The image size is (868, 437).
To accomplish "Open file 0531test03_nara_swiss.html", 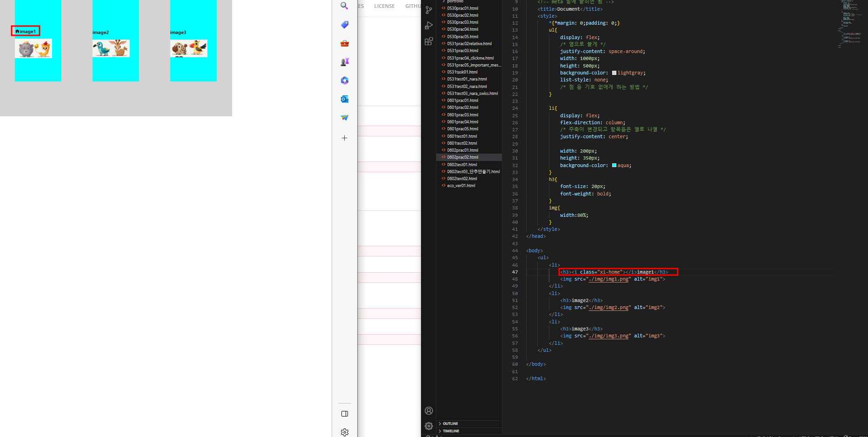I will tap(472, 94).
